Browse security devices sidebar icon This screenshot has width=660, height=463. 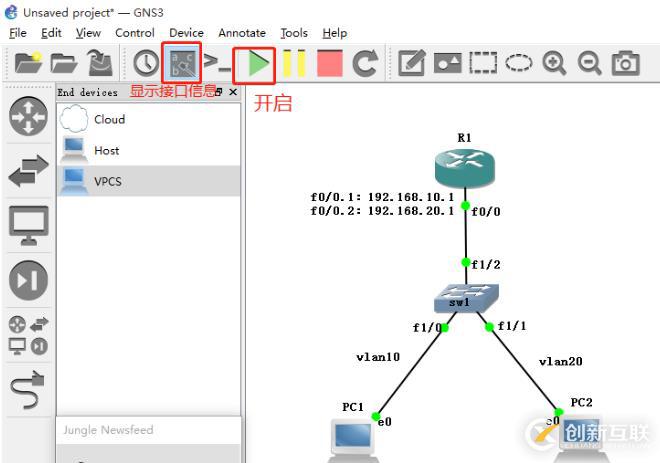pyautogui.click(x=28, y=280)
